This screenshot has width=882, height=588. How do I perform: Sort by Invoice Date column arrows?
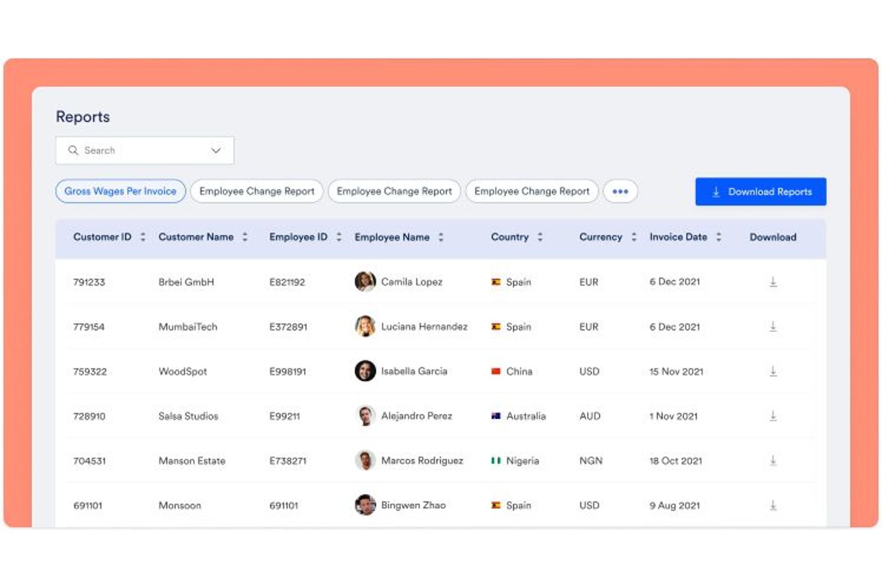pos(718,237)
